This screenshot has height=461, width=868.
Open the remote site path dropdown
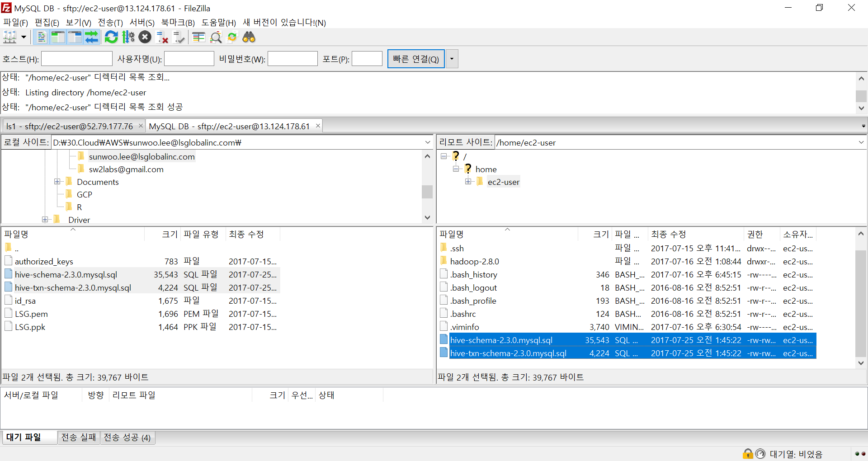pos(861,142)
